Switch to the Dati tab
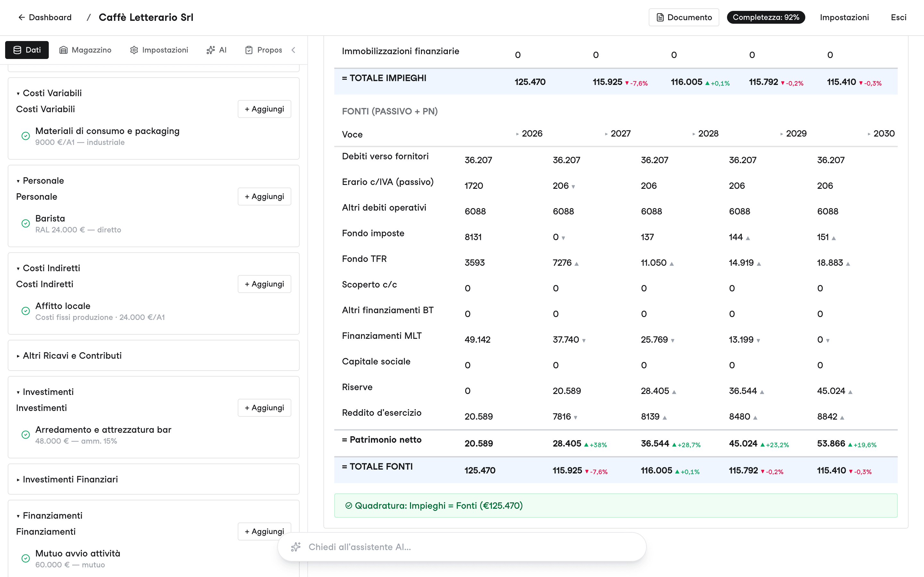 pyautogui.click(x=27, y=50)
